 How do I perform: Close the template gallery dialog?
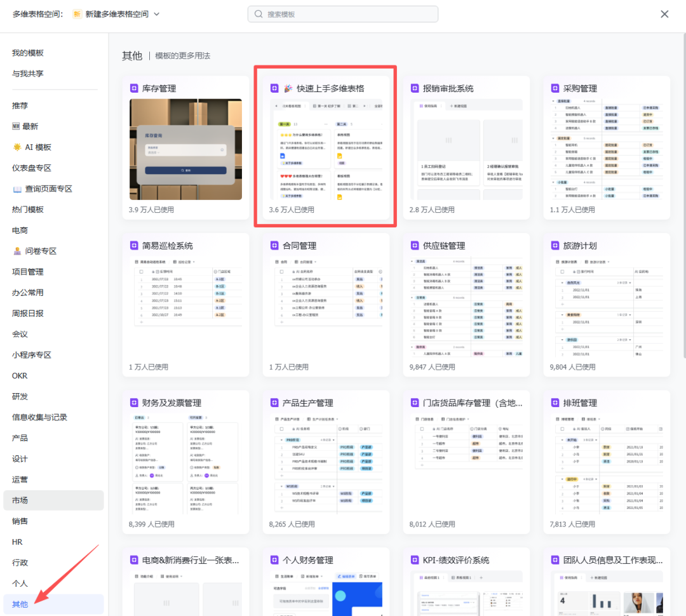664,14
